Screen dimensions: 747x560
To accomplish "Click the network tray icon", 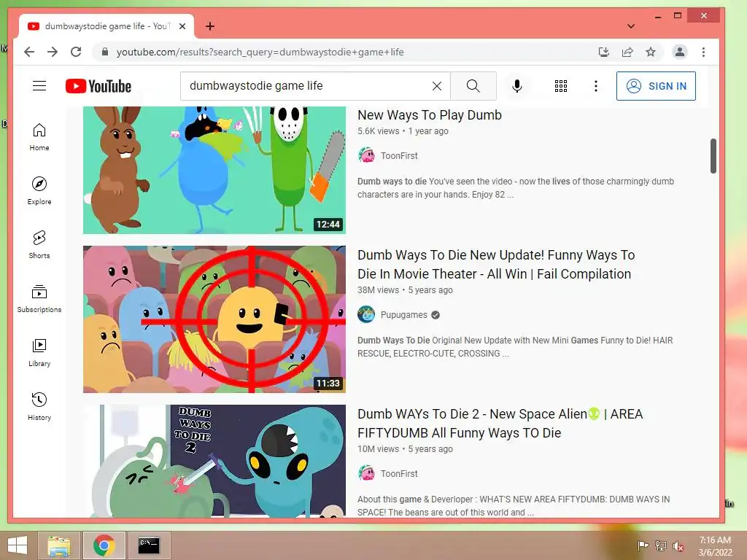I will coord(661,546).
